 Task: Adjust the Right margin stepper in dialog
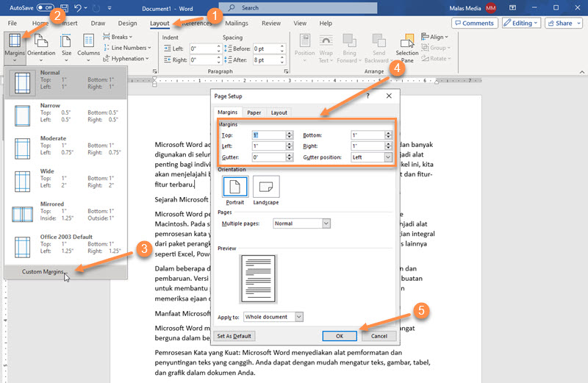point(389,146)
